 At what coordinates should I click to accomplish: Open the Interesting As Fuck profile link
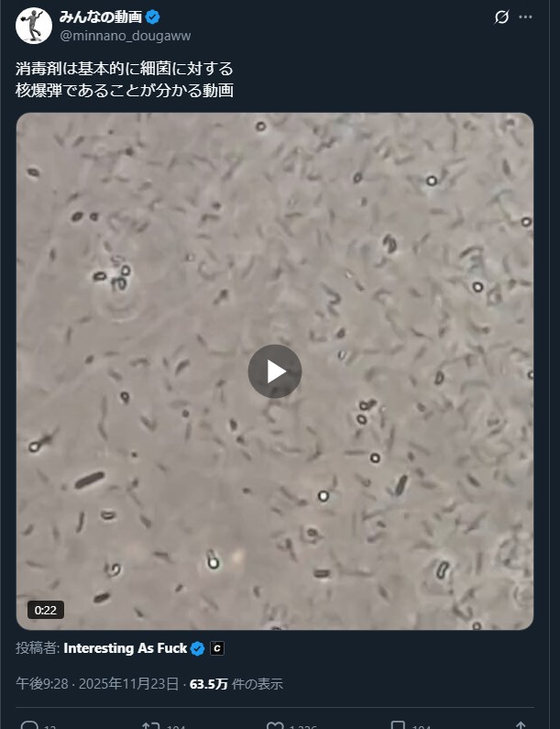pyautogui.click(x=125, y=648)
